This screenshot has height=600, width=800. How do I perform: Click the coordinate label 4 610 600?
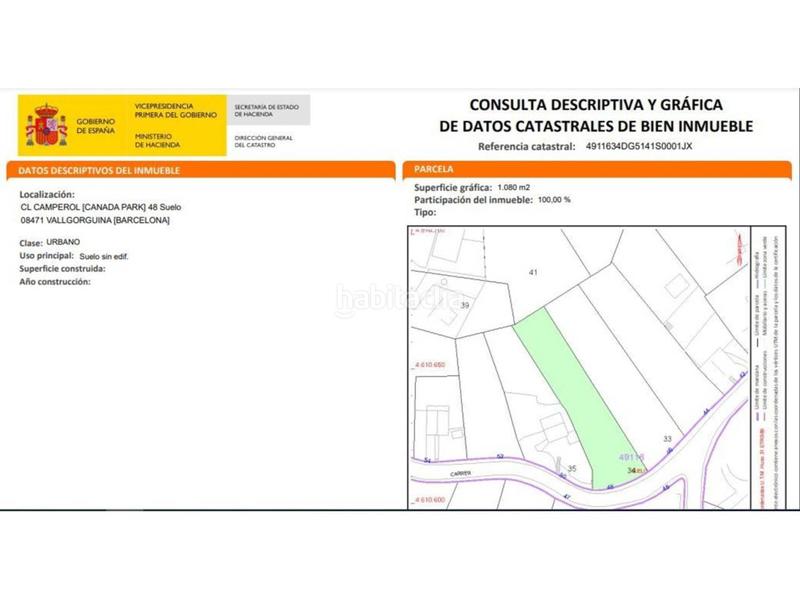click(x=430, y=498)
